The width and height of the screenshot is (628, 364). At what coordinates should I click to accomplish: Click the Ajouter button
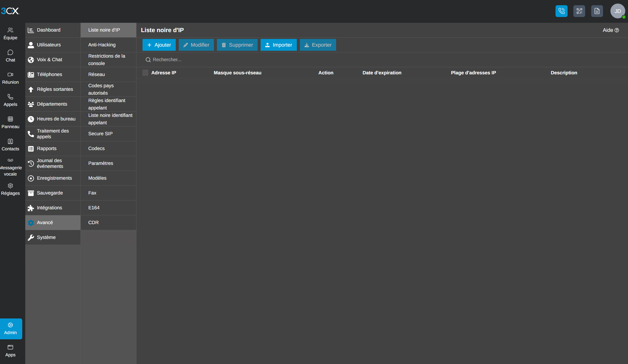(x=159, y=45)
